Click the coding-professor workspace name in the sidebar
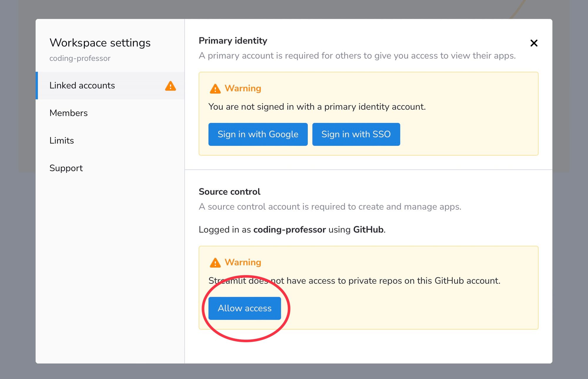Image resolution: width=588 pixels, height=379 pixels. tap(80, 58)
